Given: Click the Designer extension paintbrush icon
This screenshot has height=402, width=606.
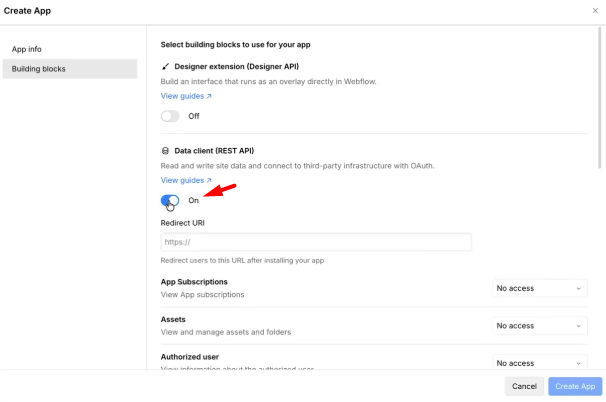Looking at the screenshot, I should click(165, 66).
